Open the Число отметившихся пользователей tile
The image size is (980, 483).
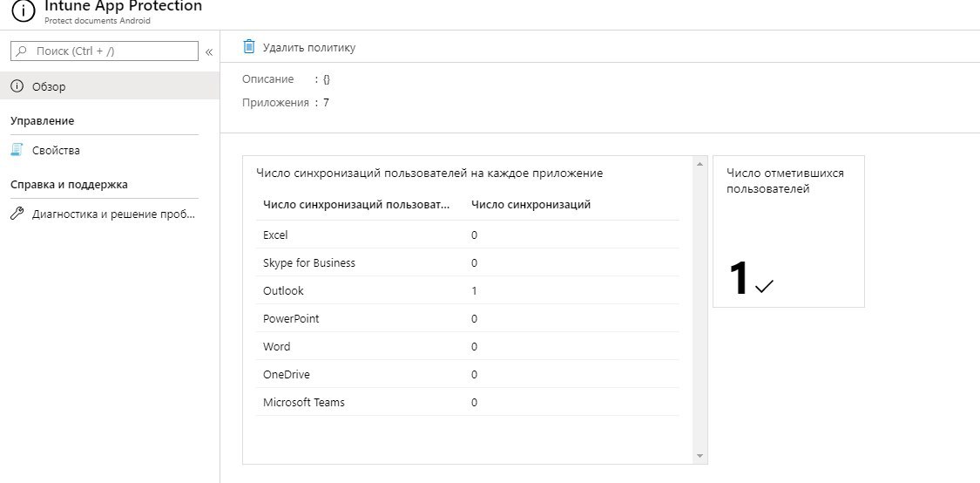coord(788,232)
